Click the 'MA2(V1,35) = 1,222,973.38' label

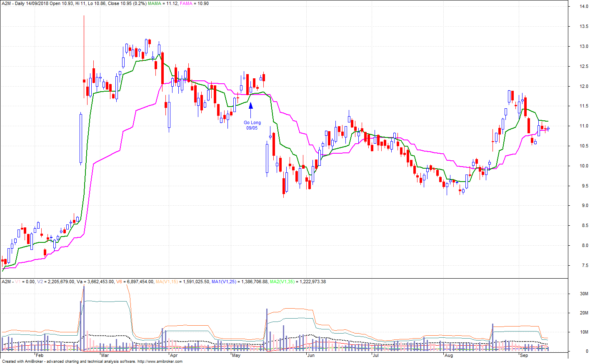[298, 282]
